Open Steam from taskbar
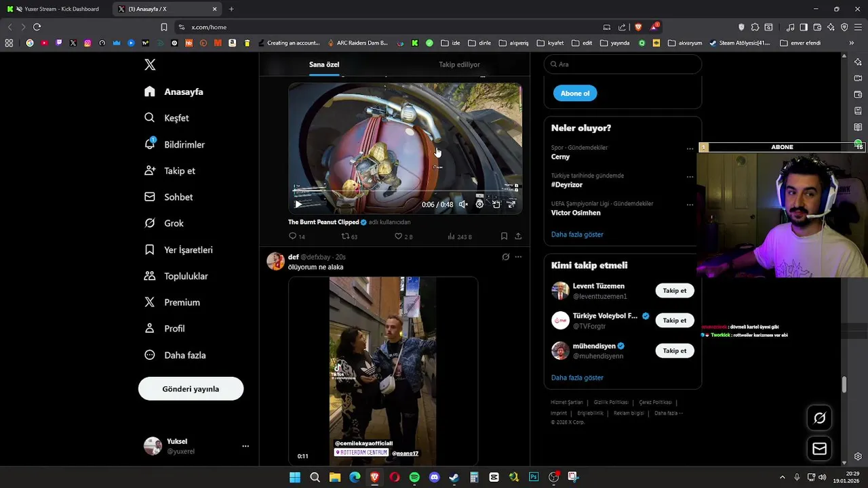The image size is (868, 488). point(454,477)
